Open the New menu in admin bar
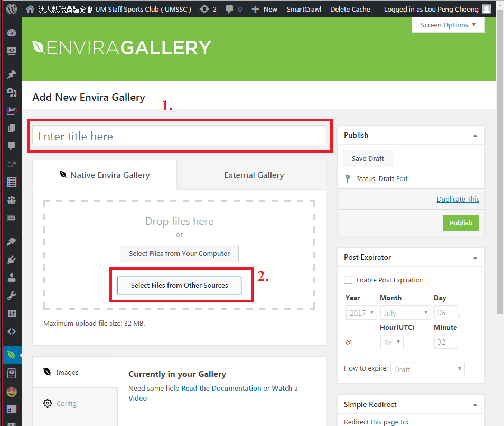Screen dimensions: 504x426 pyautogui.click(x=264, y=10)
